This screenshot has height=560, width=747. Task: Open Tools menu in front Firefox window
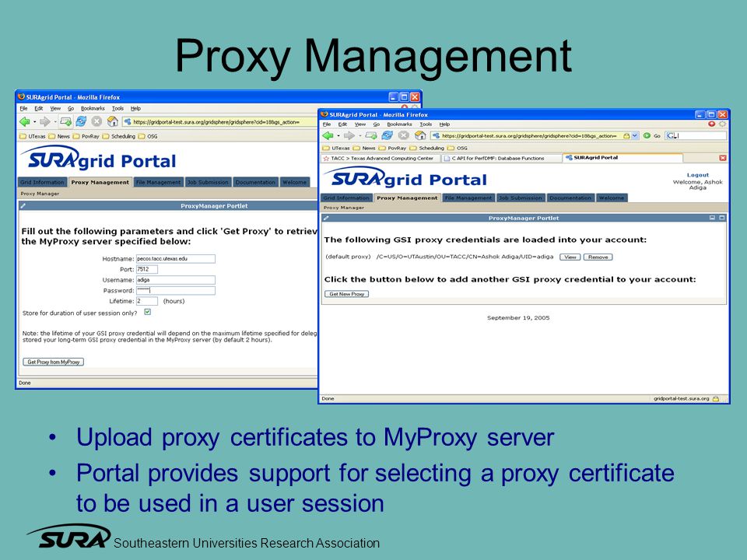(x=426, y=124)
